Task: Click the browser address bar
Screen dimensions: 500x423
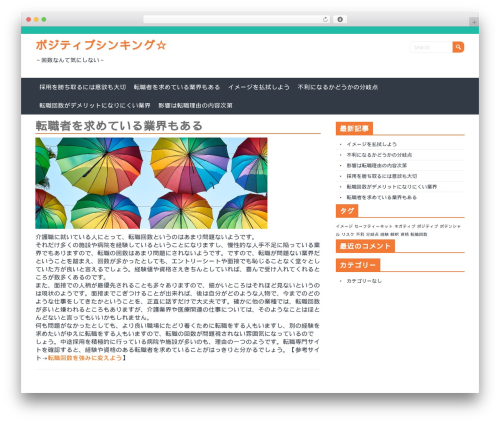Action: pyautogui.click(x=237, y=19)
